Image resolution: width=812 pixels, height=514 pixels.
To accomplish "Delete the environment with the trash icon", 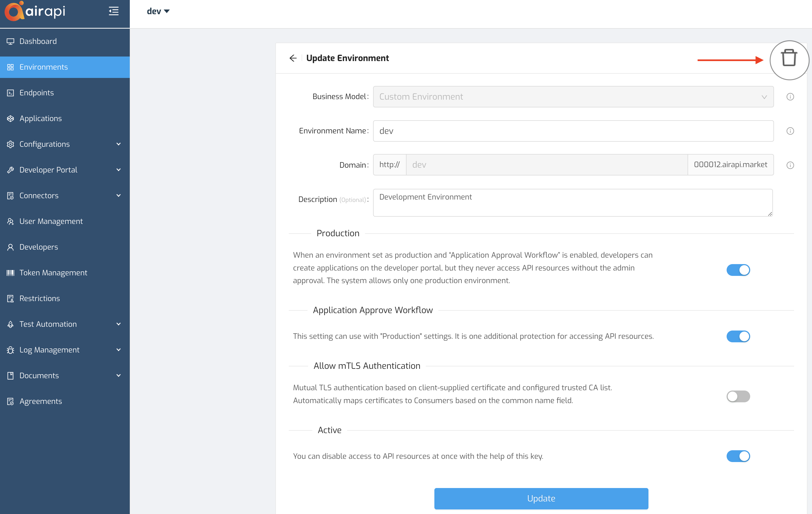I will pyautogui.click(x=789, y=58).
